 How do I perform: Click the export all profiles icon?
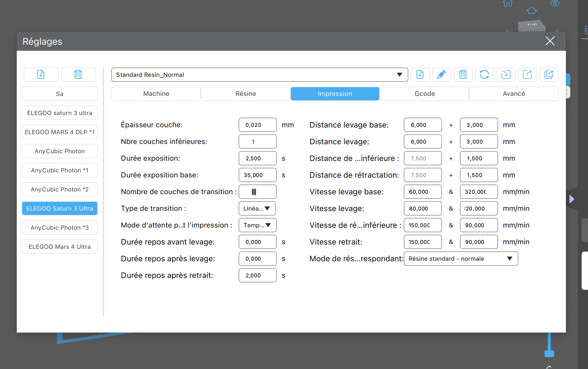549,74
